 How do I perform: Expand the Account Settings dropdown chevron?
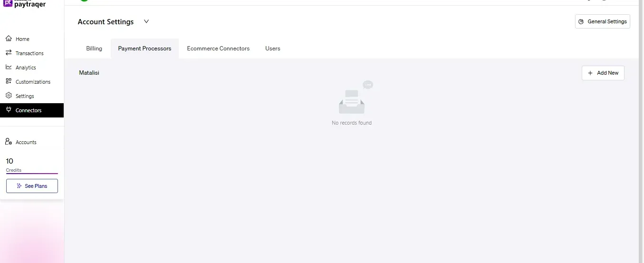coord(146,21)
